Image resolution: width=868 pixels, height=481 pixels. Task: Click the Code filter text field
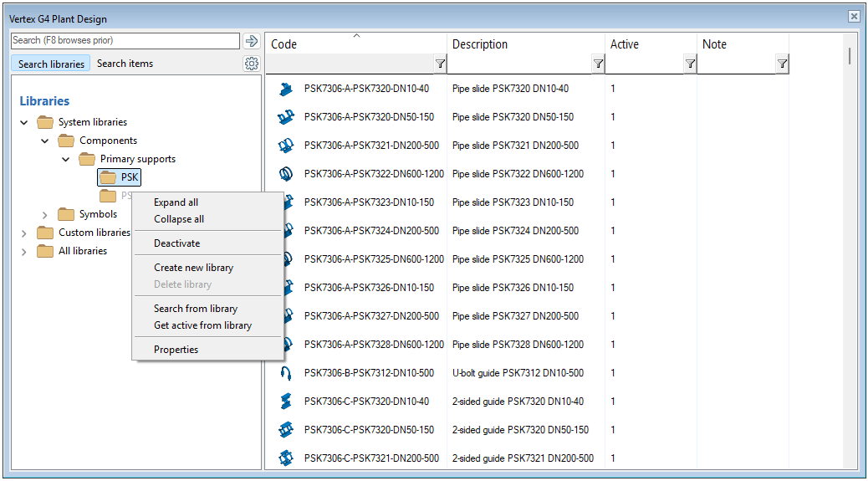(350, 64)
